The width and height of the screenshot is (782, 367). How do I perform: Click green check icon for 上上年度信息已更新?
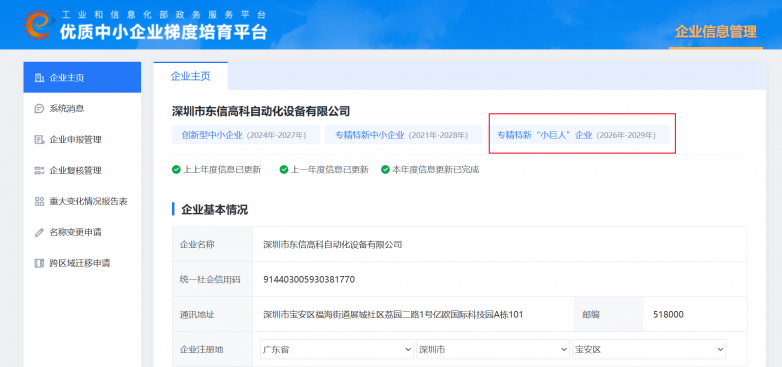(176, 170)
